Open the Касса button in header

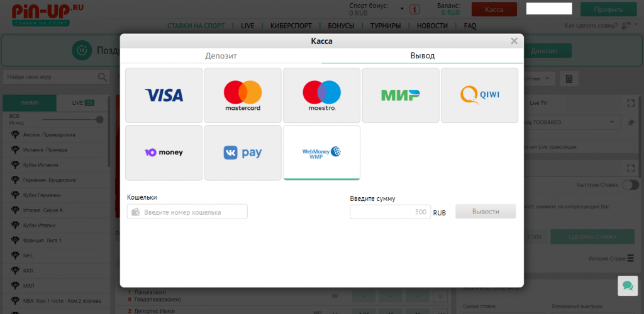click(x=494, y=9)
